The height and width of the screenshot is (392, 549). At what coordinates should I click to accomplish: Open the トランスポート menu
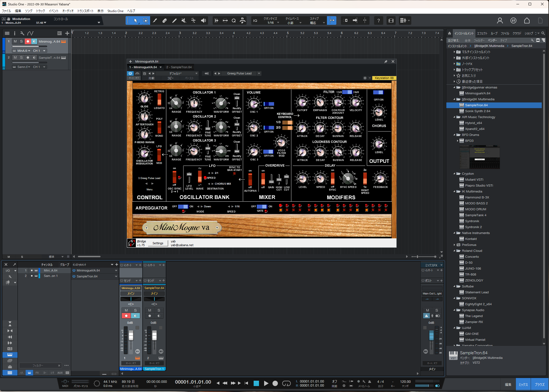tap(85, 11)
